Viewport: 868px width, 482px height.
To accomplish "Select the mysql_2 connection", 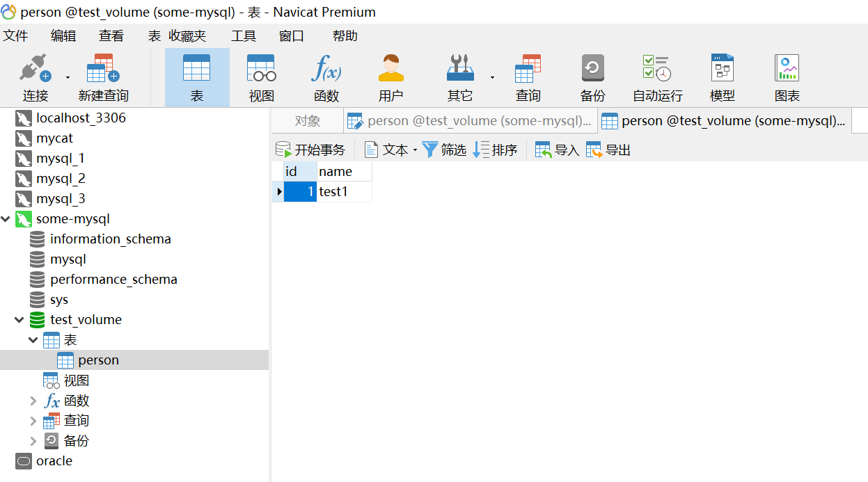I will click(61, 178).
